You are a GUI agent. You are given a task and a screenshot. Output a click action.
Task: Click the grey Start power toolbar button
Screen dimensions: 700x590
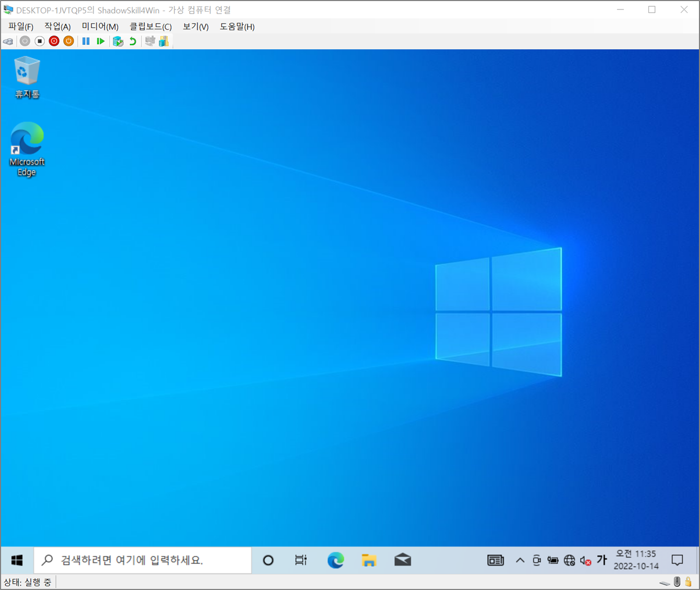tap(25, 41)
